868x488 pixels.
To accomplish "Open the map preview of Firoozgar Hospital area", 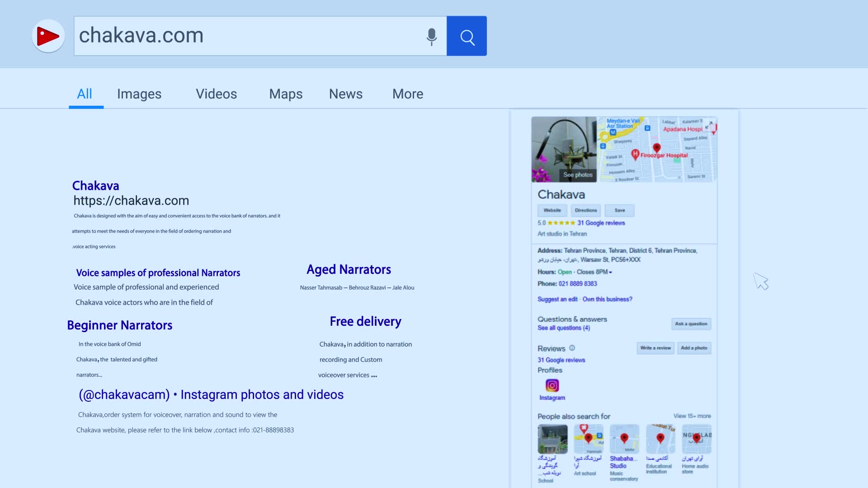I will tap(657, 150).
